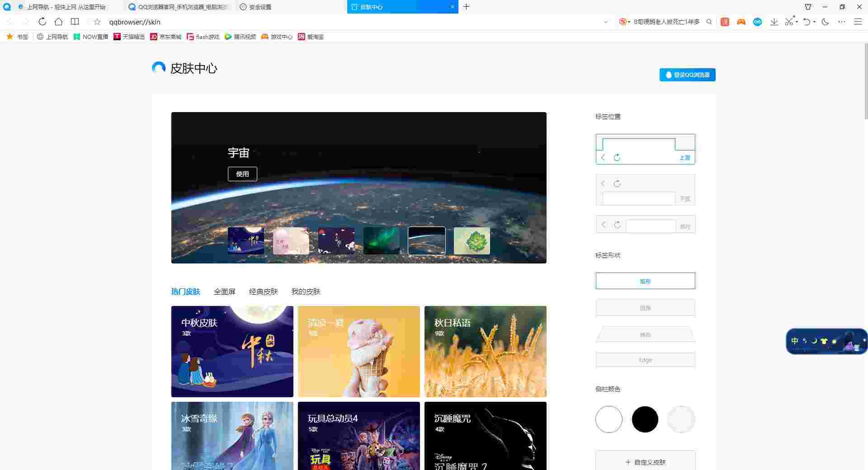This screenshot has height=470, width=868.
Task: Open the game center controller icon in toolbar
Action: [741, 22]
